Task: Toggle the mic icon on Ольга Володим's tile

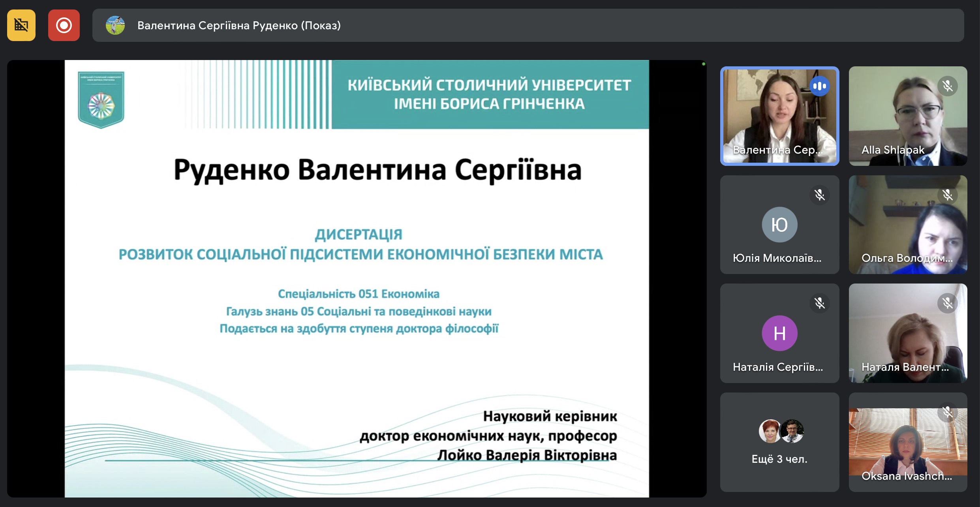Action: click(x=948, y=195)
